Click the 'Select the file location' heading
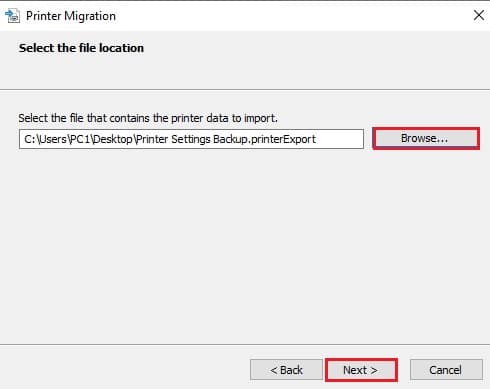The height and width of the screenshot is (389, 490). (81, 48)
